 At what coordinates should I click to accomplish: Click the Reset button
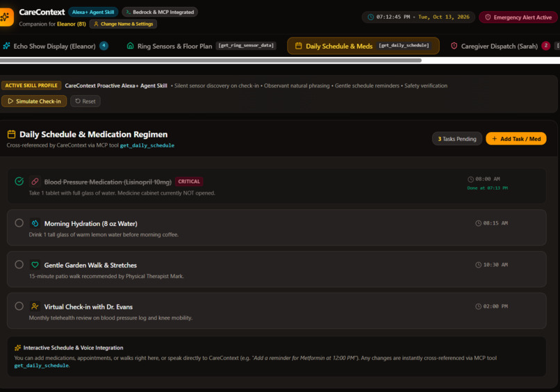pos(85,101)
